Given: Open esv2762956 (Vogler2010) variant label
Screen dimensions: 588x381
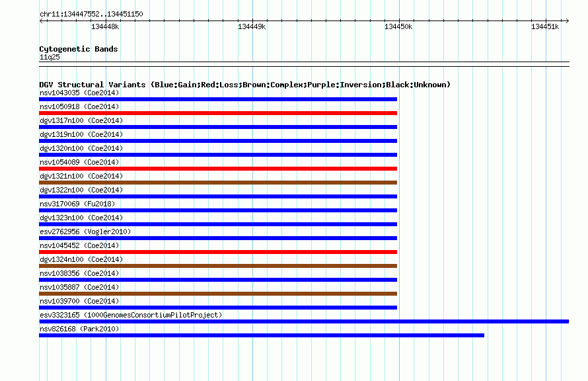Looking at the screenshot, I should click(x=85, y=232).
